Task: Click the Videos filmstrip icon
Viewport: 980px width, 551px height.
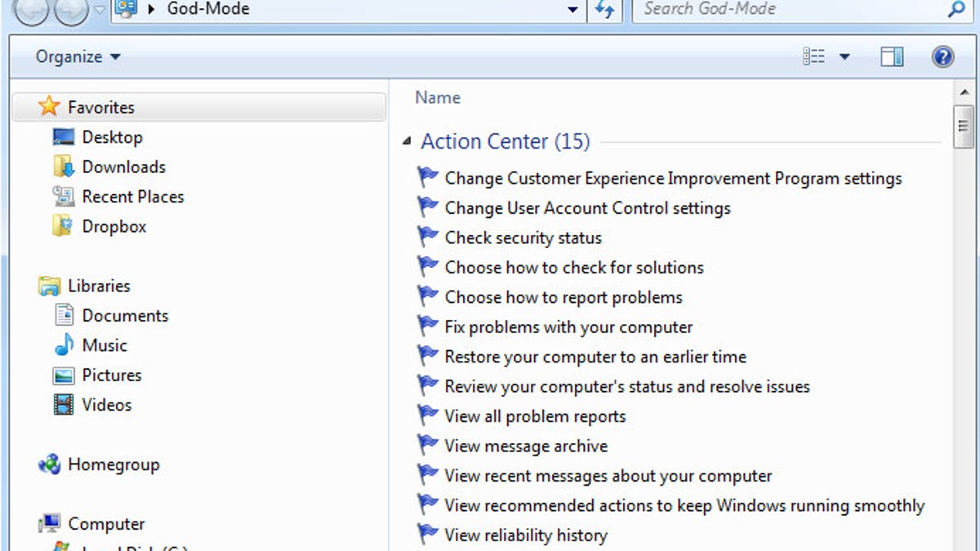Action: (64, 405)
